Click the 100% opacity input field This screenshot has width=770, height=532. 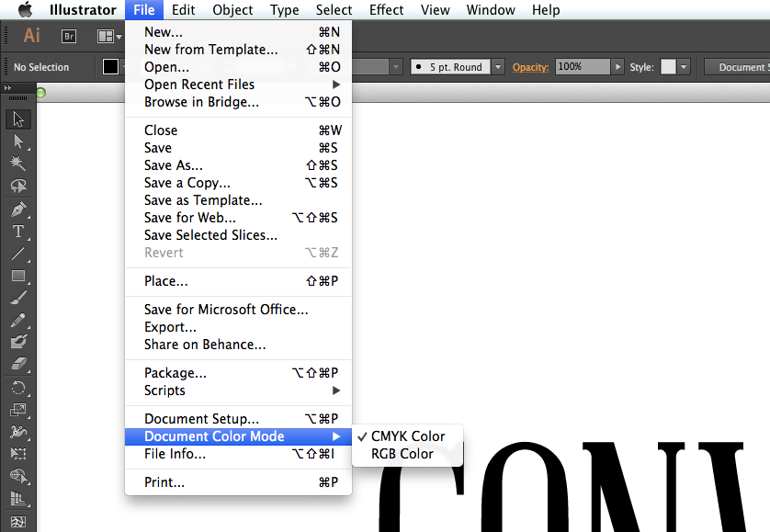click(583, 67)
